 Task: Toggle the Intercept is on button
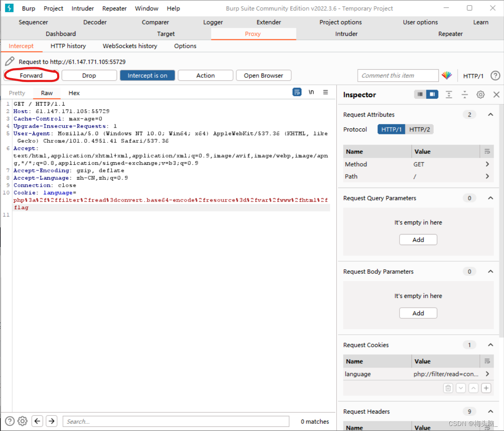[147, 76]
